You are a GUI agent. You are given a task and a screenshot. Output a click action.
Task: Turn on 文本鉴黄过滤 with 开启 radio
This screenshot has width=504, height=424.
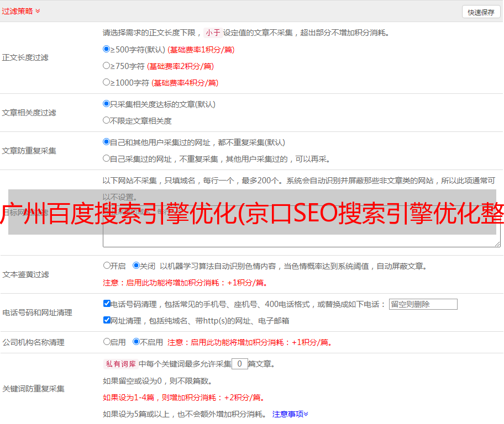click(107, 266)
